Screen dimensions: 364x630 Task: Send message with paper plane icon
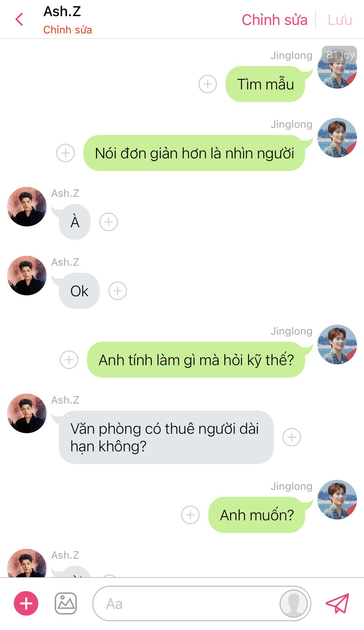pos(337,603)
